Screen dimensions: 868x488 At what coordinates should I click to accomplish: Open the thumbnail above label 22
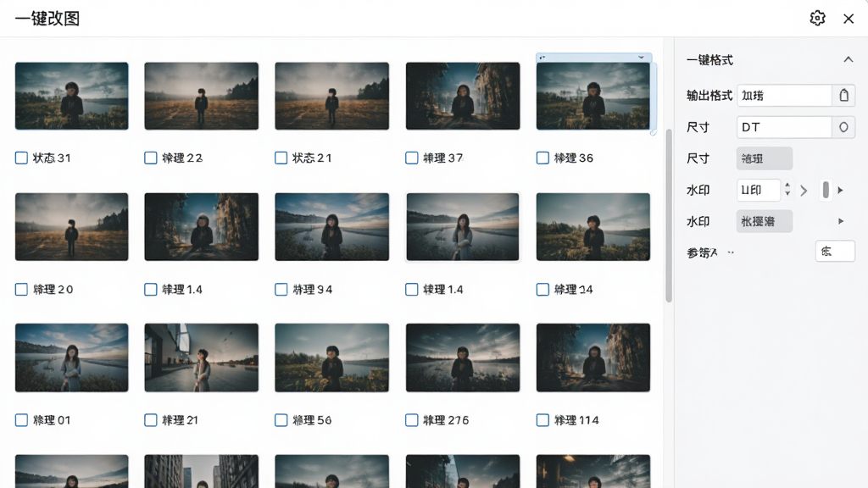202,96
